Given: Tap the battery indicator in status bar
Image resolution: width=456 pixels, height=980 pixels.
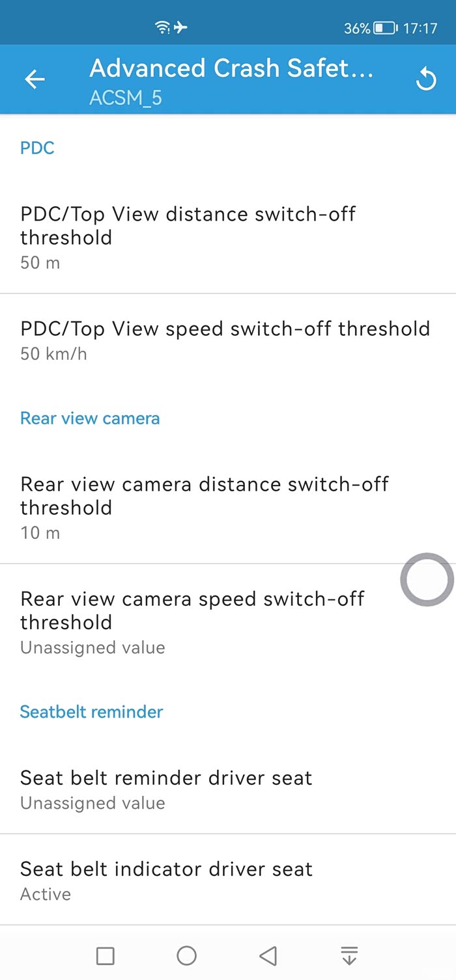Looking at the screenshot, I should (x=386, y=29).
